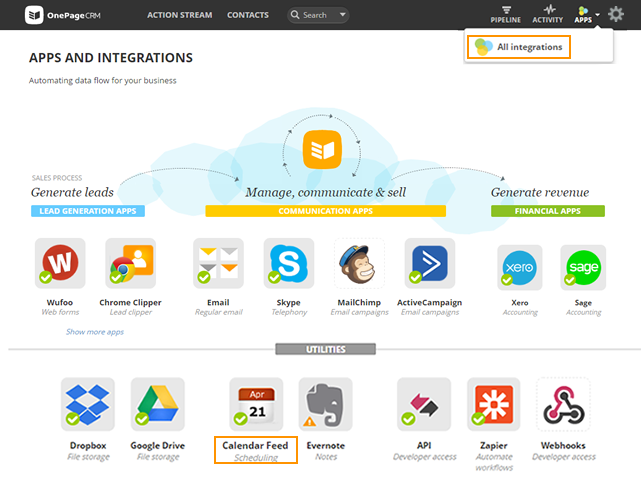Click the Zapier name label
Viewport: 641px width, 496px height.
(x=494, y=445)
